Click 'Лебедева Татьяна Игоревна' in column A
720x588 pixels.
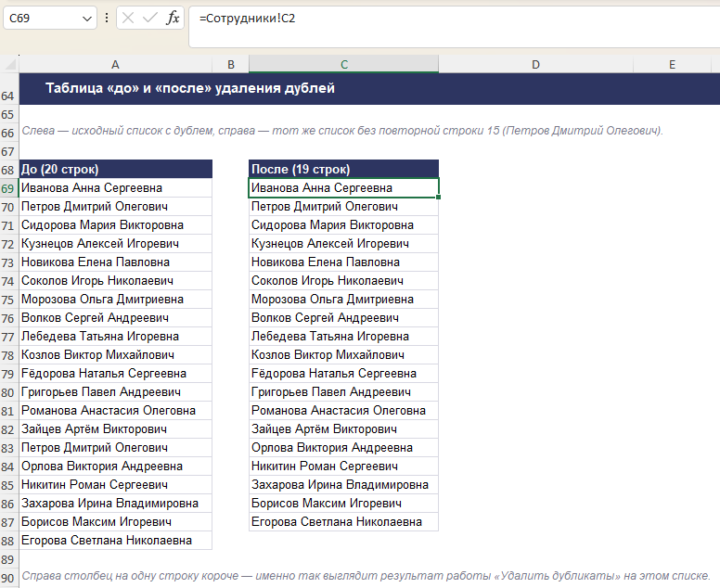(115, 336)
